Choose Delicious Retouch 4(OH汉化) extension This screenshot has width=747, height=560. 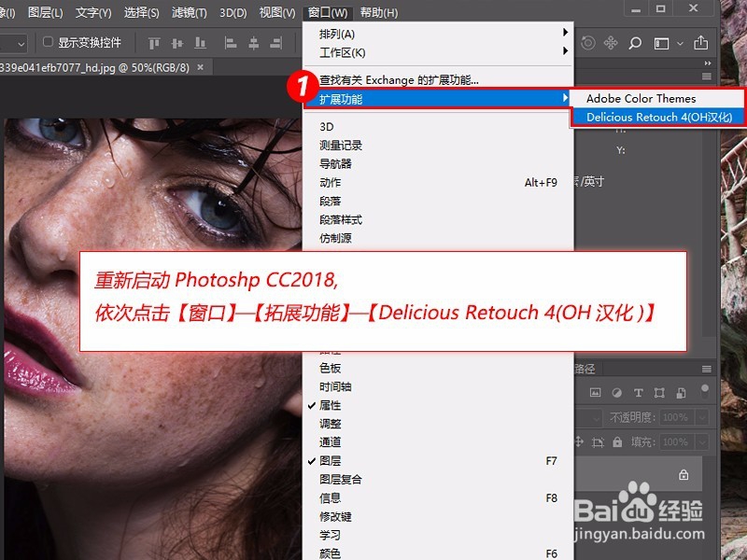pos(657,118)
